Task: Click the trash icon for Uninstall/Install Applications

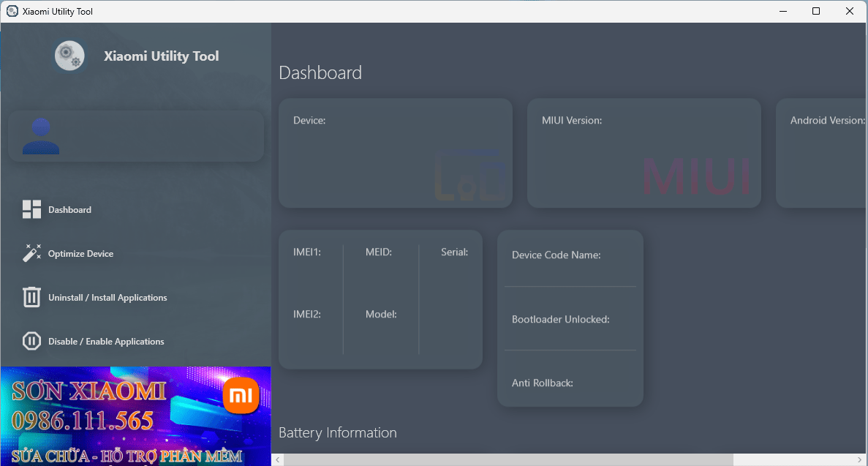Action: pos(32,297)
